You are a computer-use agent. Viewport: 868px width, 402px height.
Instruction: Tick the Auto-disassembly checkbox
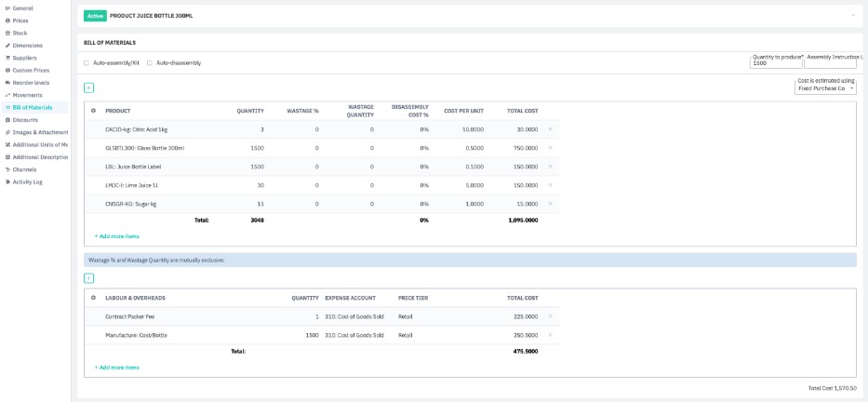point(150,63)
